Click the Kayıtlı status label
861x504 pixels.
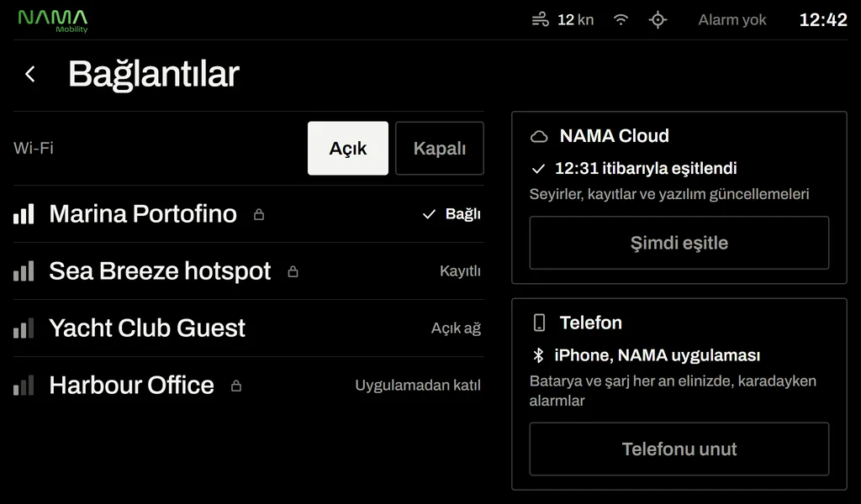(x=460, y=271)
